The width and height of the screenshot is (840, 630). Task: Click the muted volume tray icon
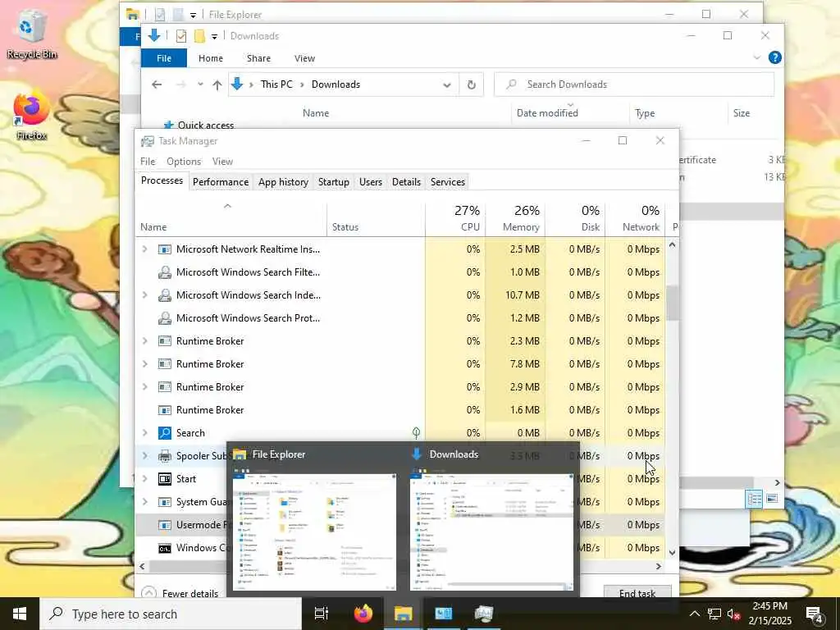coord(734,614)
